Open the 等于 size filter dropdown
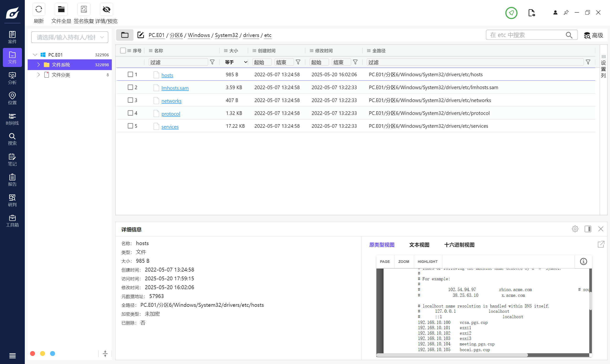 (236, 62)
